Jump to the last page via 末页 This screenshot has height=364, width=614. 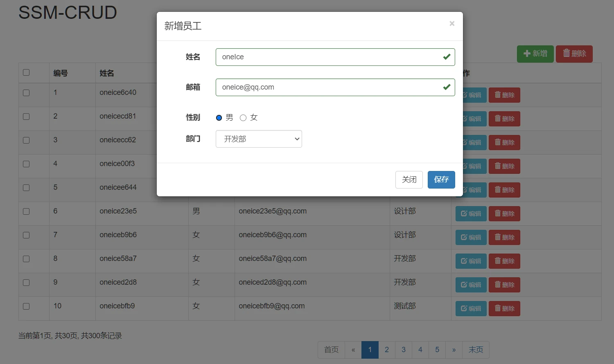click(x=476, y=350)
